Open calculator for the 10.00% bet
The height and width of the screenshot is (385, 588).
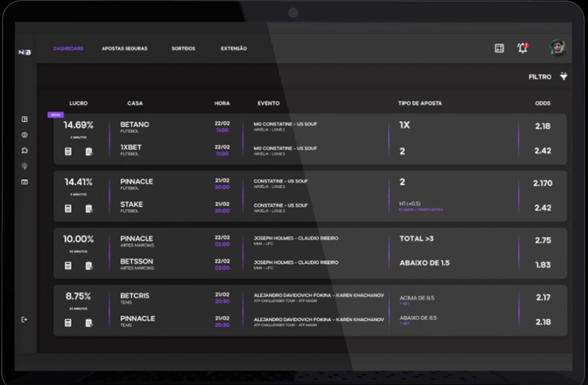68,265
